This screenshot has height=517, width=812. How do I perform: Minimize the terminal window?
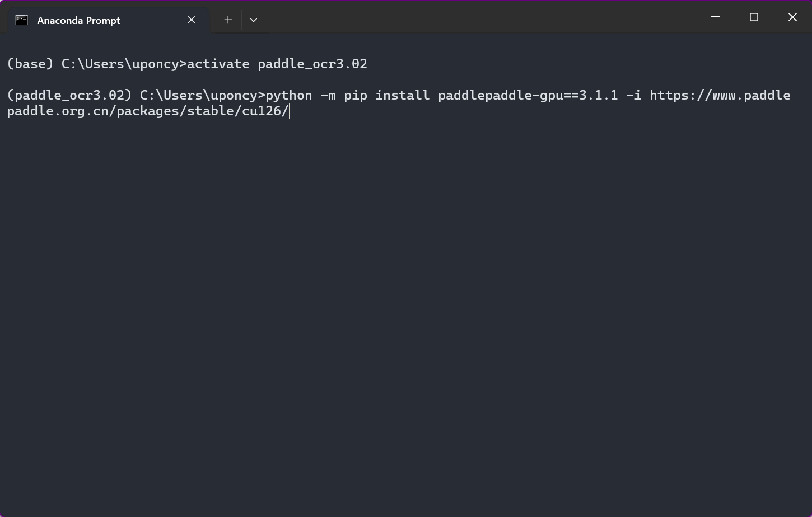[x=715, y=17]
